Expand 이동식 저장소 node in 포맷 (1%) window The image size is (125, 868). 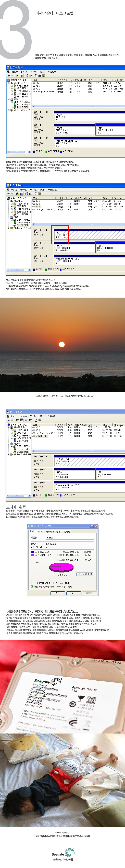12,220
